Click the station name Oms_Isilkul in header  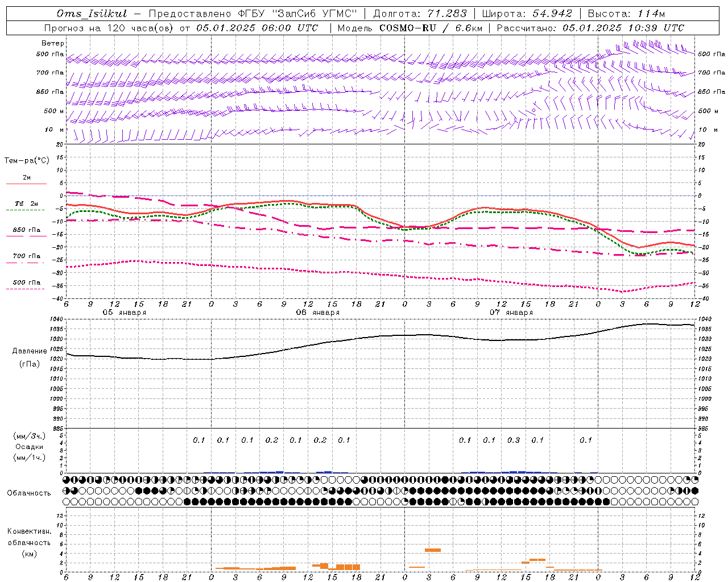click(x=92, y=14)
